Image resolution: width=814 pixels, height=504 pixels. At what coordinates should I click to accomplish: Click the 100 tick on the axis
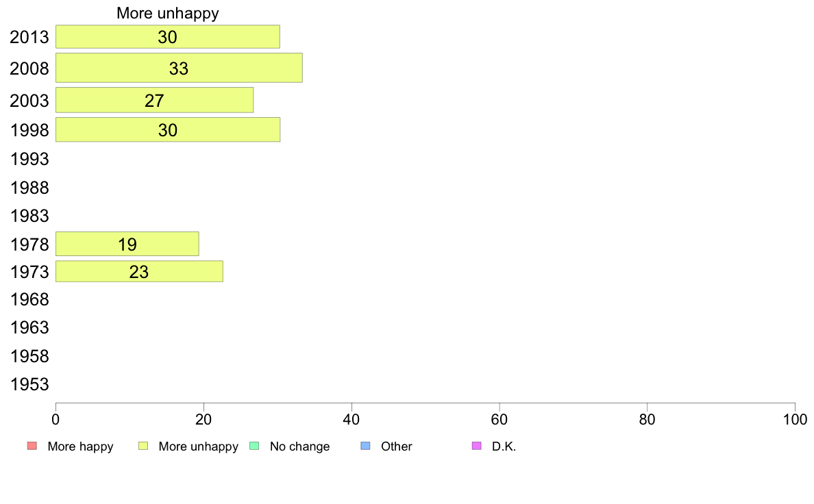[795, 419]
